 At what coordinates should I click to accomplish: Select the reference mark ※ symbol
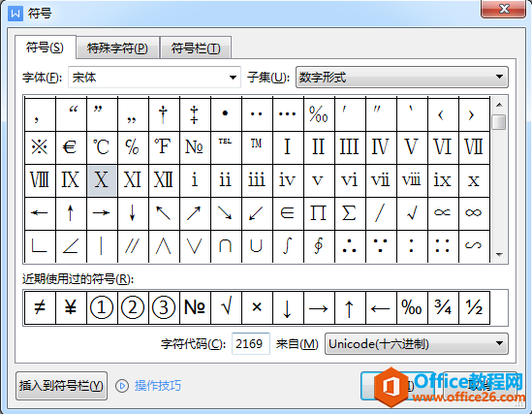(40, 147)
